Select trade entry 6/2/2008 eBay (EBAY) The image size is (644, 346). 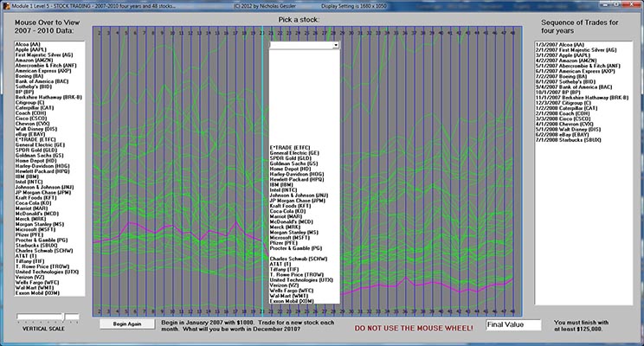[562, 135]
